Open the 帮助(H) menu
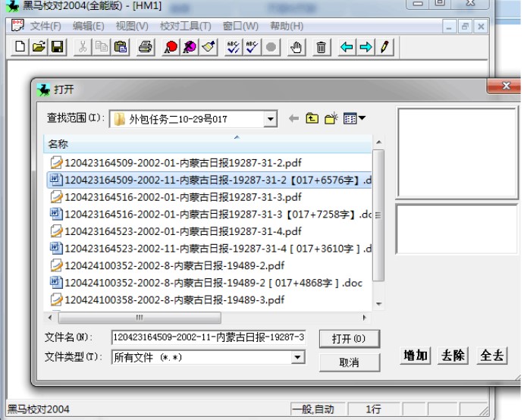Screen dimensions: 524x420 [287, 26]
